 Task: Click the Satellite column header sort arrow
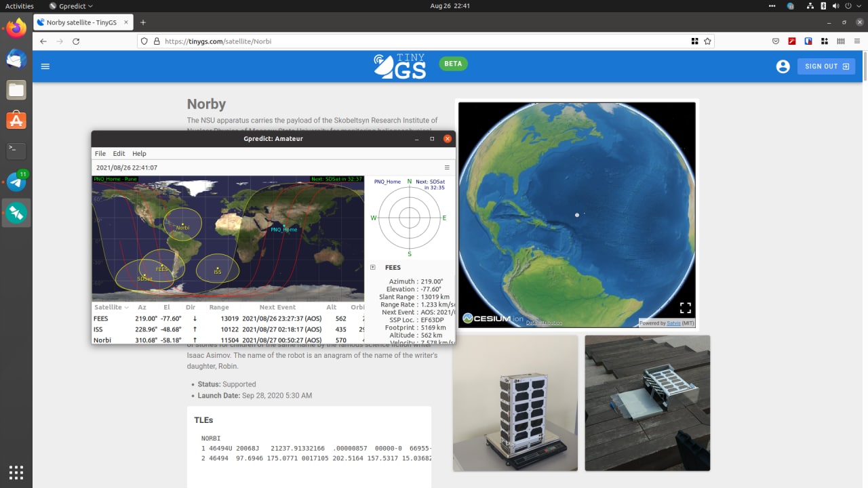pos(126,308)
